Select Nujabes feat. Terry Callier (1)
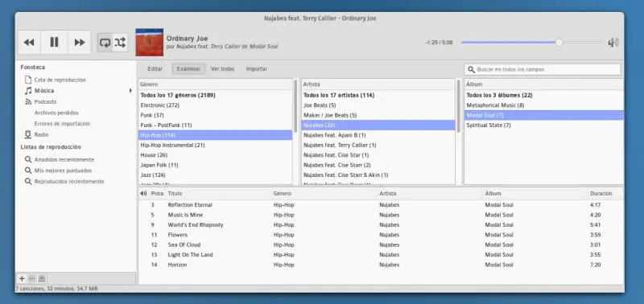 point(378,146)
